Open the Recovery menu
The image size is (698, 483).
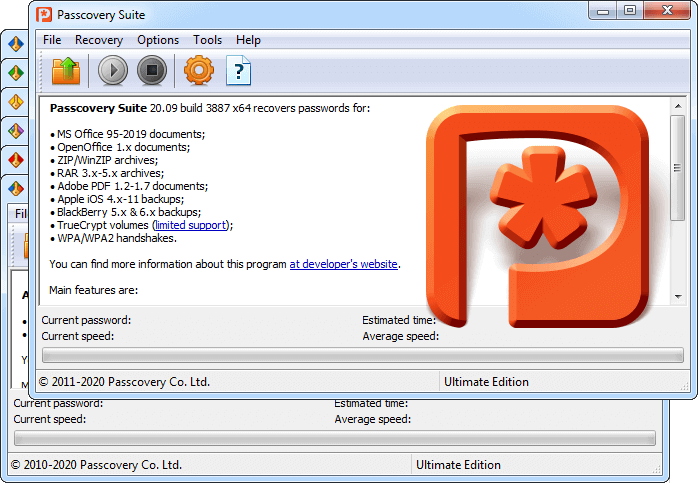(x=99, y=40)
